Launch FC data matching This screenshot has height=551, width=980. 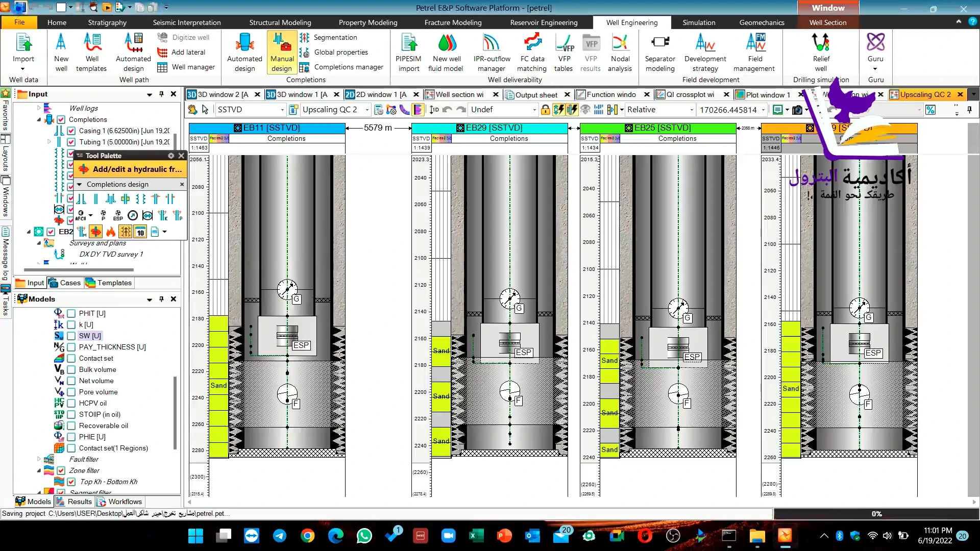pos(532,53)
